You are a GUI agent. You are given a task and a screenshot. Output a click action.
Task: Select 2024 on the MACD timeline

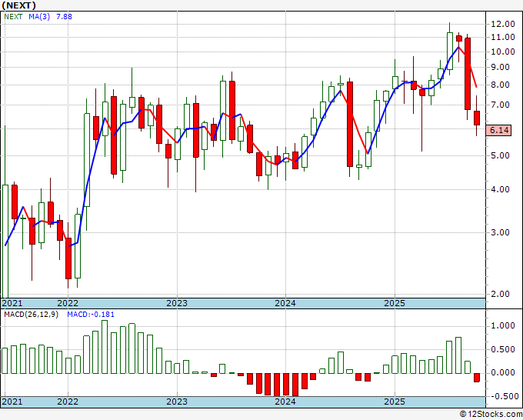click(285, 402)
